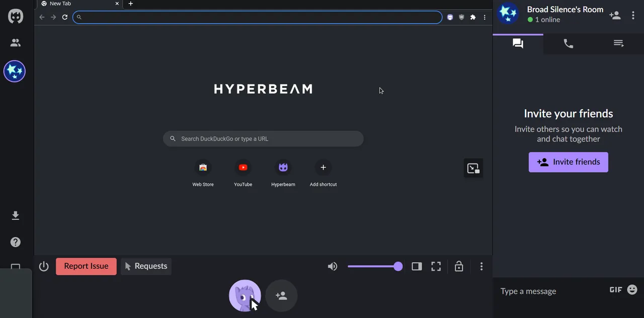Go forward in the virtual browser
Viewport: 644px width, 318px height.
(x=53, y=17)
